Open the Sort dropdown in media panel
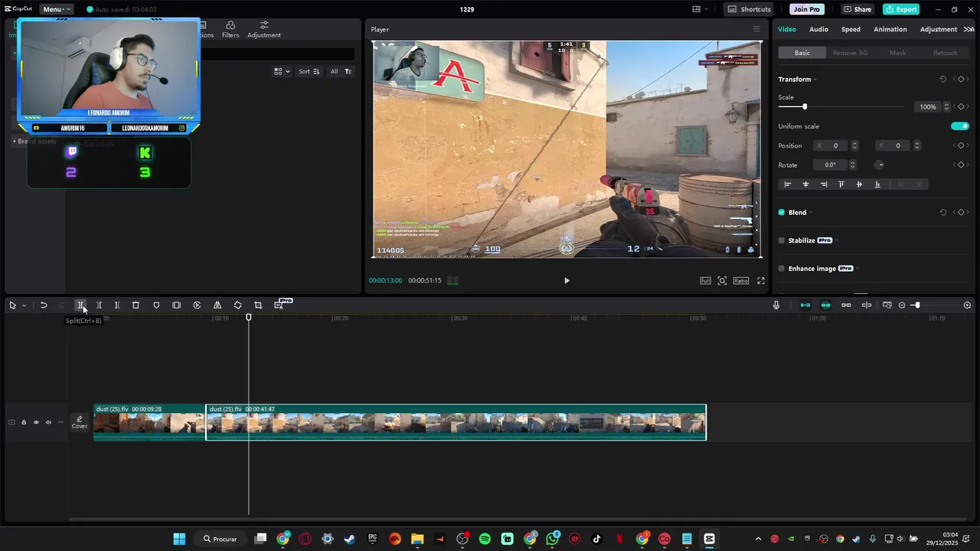Image resolution: width=980 pixels, height=551 pixels. pyautogui.click(x=309, y=71)
